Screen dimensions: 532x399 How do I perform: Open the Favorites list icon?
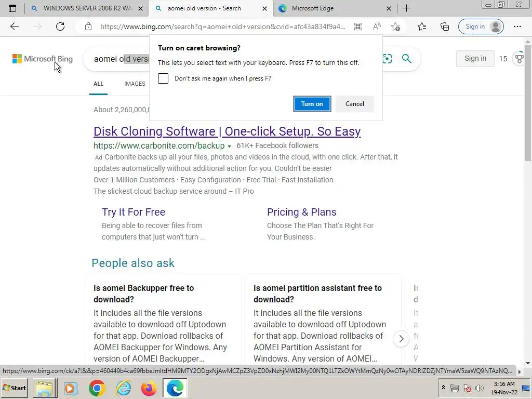[x=422, y=26]
